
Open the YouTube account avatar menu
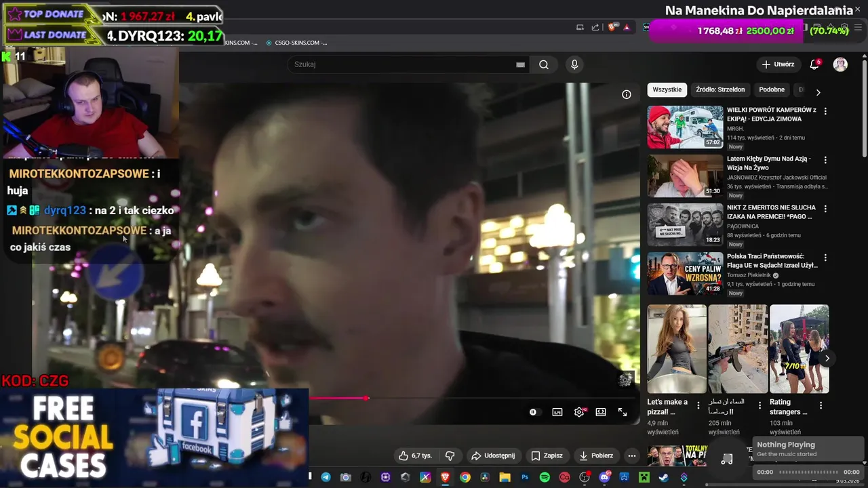click(x=840, y=64)
